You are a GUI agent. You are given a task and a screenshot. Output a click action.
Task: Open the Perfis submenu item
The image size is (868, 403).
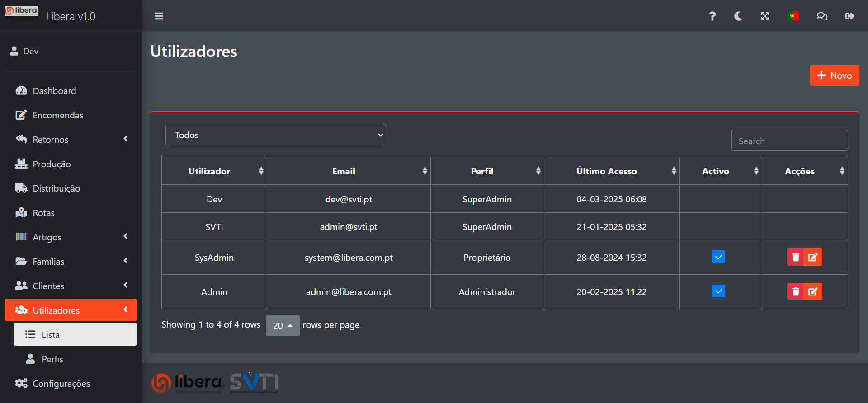tap(52, 359)
